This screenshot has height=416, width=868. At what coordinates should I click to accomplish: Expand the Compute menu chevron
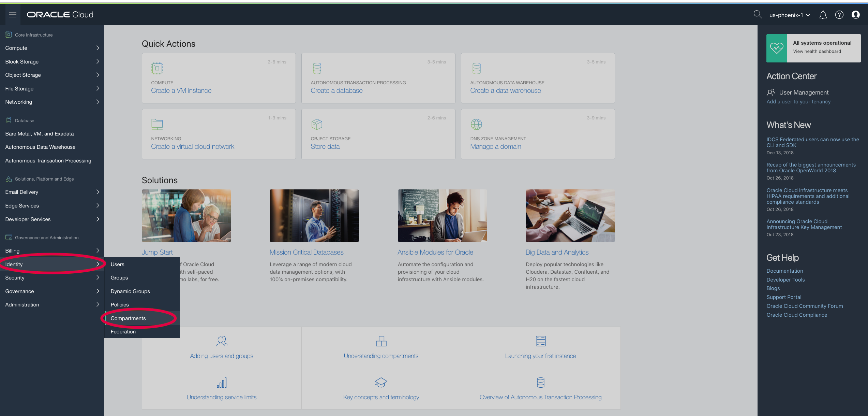98,48
